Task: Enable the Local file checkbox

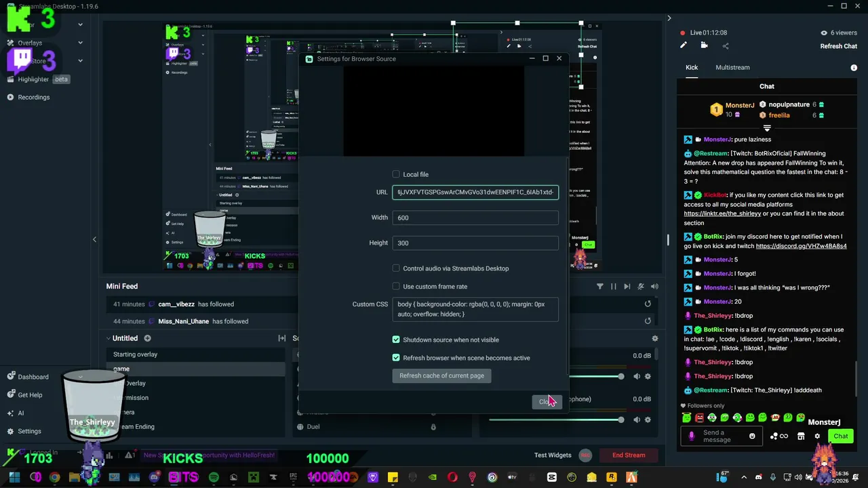Action: click(396, 174)
